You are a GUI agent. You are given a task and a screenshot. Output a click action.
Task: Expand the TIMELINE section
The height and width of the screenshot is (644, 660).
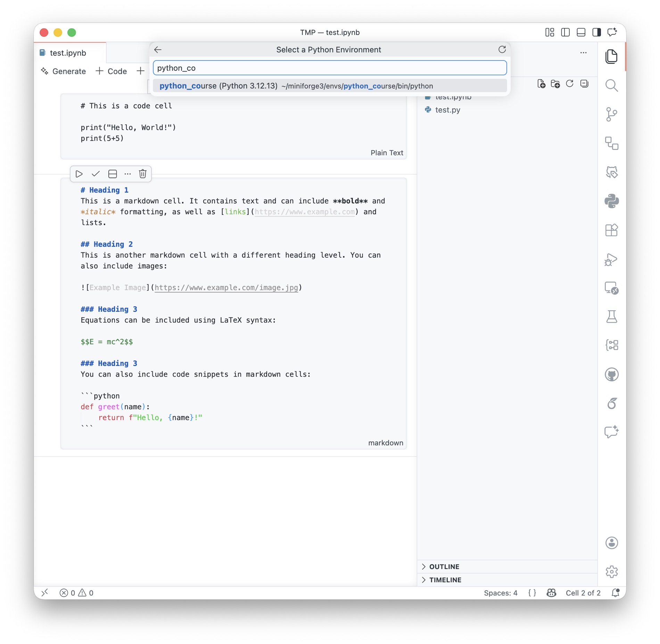point(445,580)
